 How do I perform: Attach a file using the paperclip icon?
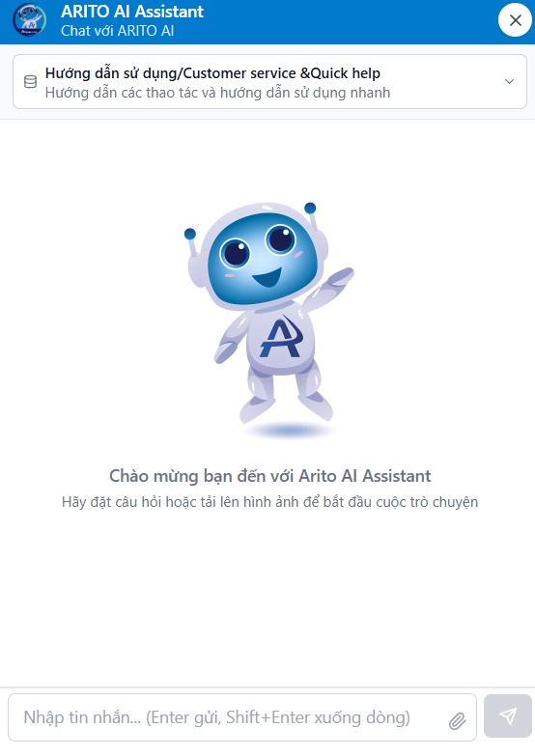(x=458, y=721)
